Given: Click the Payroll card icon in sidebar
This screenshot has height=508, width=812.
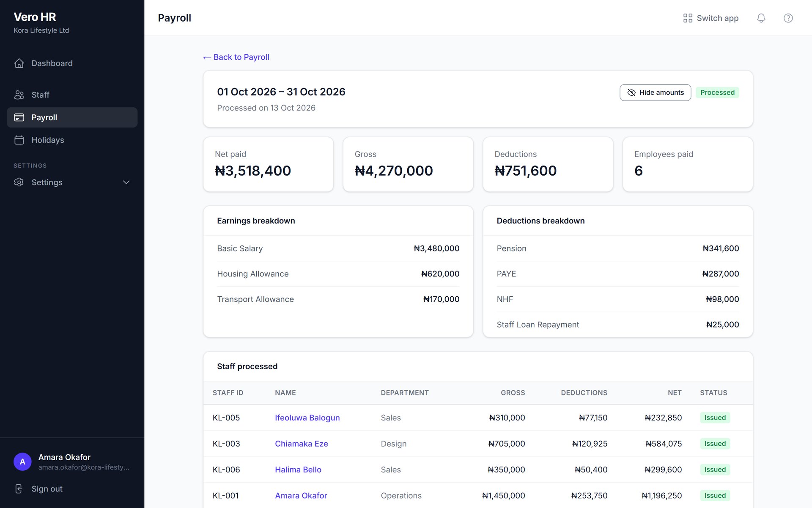Looking at the screenshot, I should [x=19, y=117].
